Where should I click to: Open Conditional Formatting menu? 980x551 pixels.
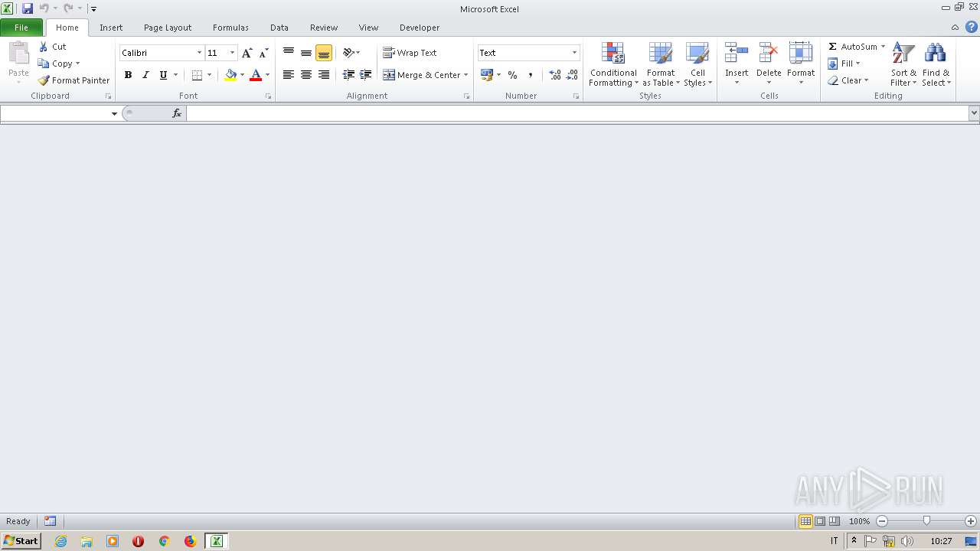pyautogui.click(x=613, y=65)
